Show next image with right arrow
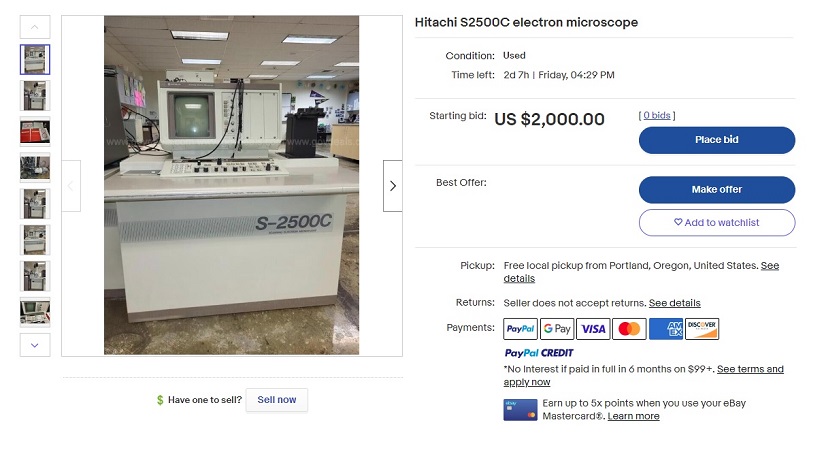Screen dimensions: 824x450 392,186
